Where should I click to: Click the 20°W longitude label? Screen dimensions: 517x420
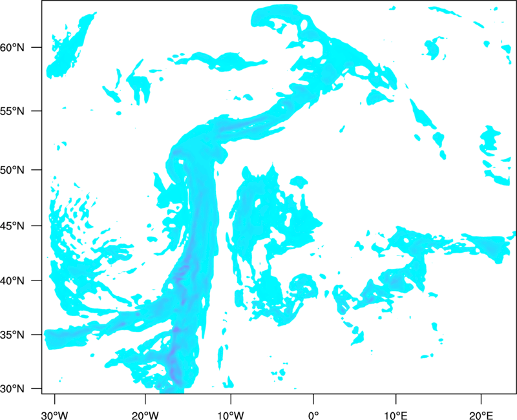(145, 415)
